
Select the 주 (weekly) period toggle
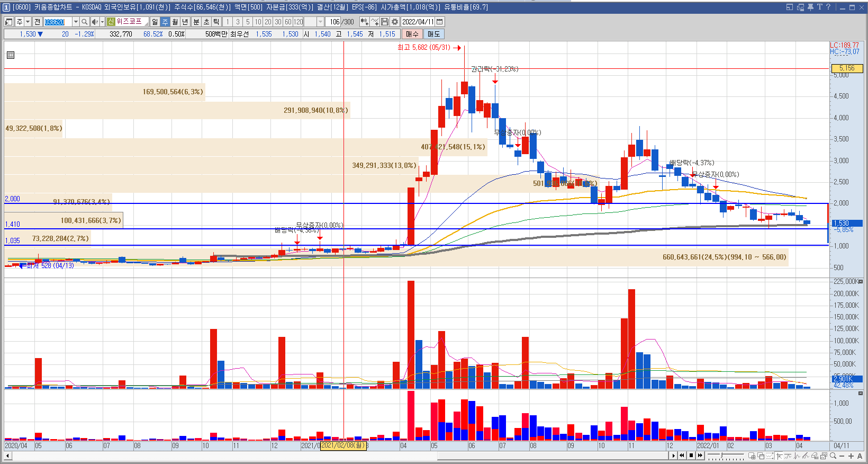click(165, 22)
